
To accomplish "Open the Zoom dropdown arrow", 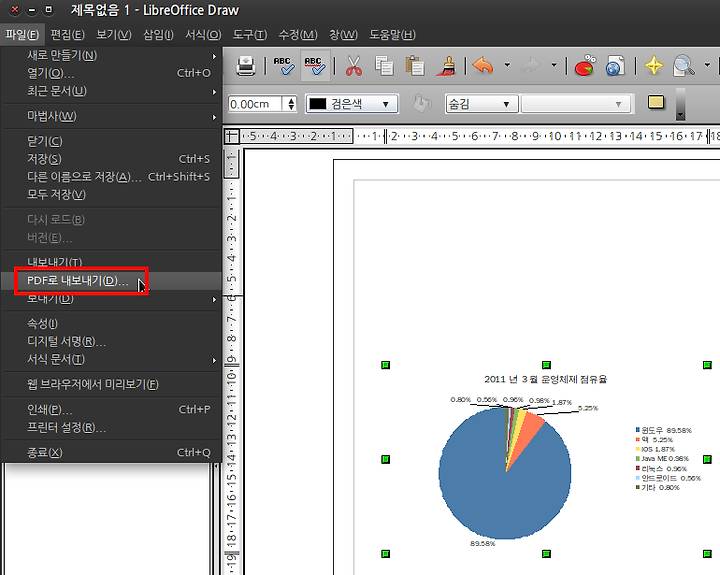I will 707,65.
